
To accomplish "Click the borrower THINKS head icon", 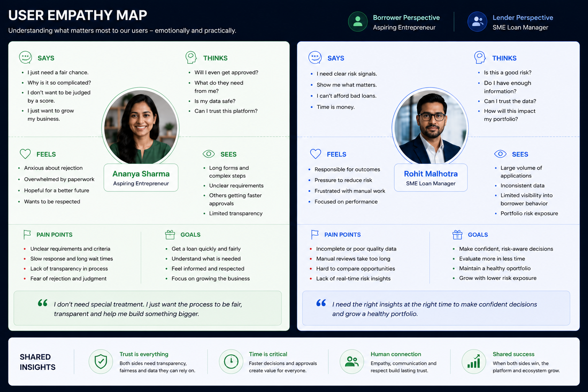I will [191, 57].
